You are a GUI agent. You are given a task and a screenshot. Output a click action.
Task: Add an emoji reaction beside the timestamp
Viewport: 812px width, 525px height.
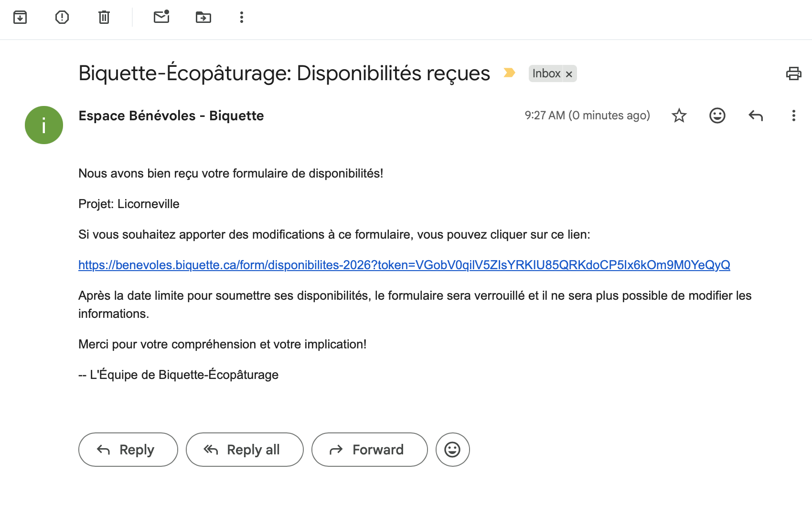(x=717, y=115)
